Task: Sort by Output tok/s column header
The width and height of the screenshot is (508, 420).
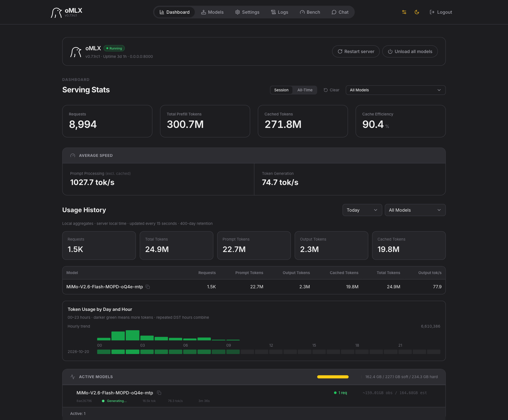Action: coord(430,273)
